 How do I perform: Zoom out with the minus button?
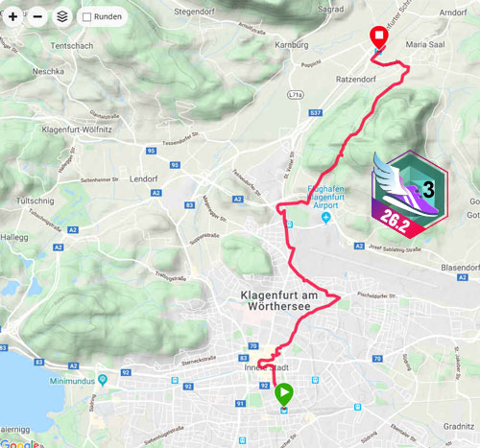(x=37, y=16)
